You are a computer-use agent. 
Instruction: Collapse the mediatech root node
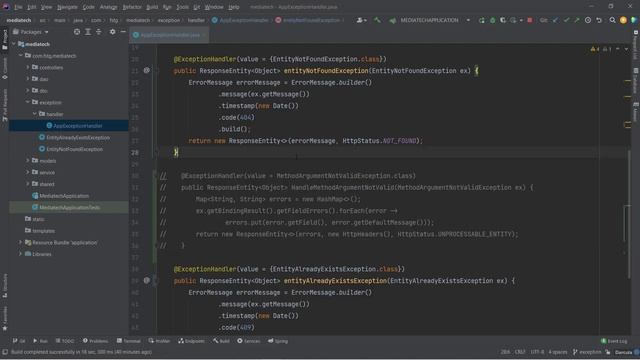point(14,44)
